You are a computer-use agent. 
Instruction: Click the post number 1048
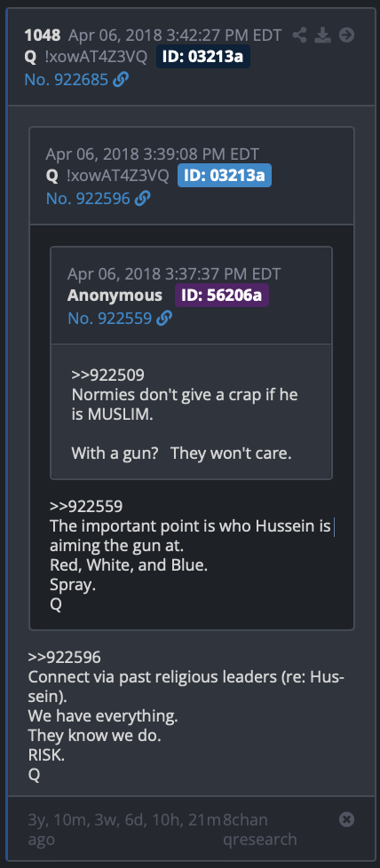43,36
